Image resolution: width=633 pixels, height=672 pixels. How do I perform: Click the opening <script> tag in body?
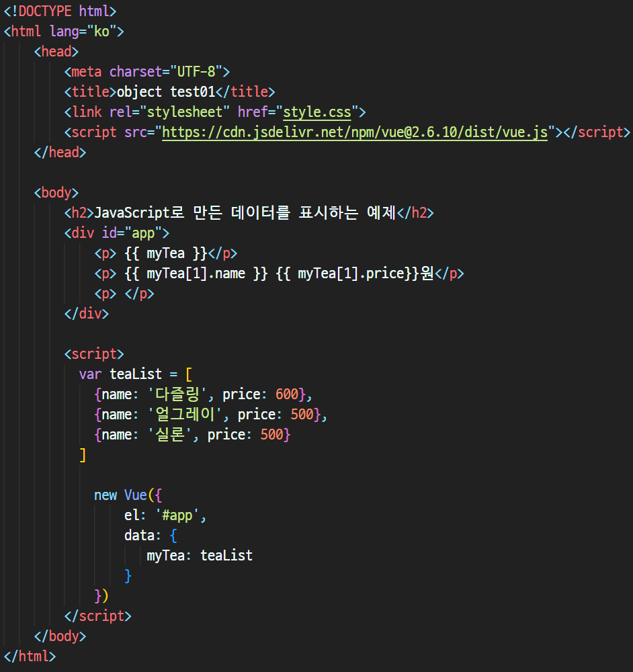click(x=94, y=354)
